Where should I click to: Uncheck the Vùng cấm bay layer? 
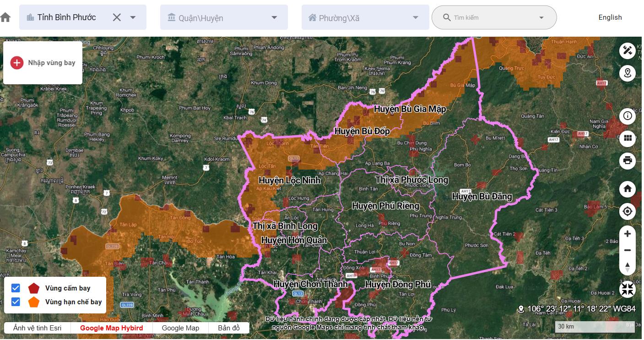click(16, 288)
